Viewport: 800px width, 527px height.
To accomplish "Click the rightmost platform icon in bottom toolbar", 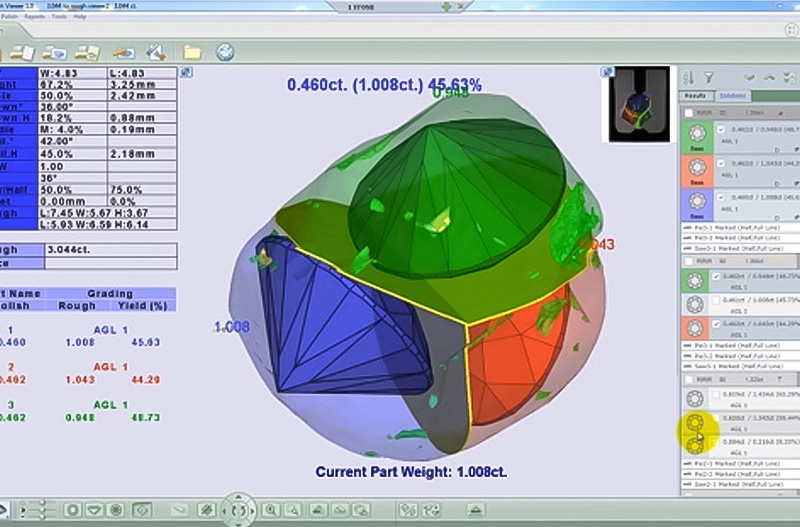I will coord(476,510).
